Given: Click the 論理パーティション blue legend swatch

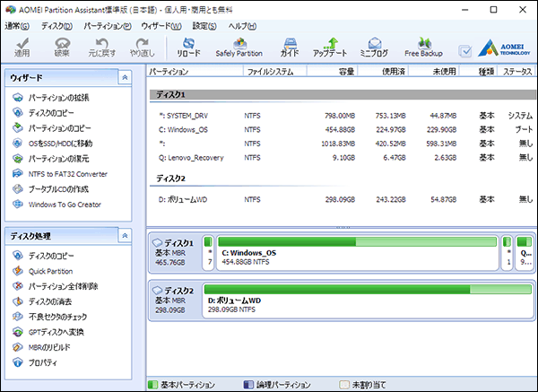Looking at the screenshot, I should (248, 385).
